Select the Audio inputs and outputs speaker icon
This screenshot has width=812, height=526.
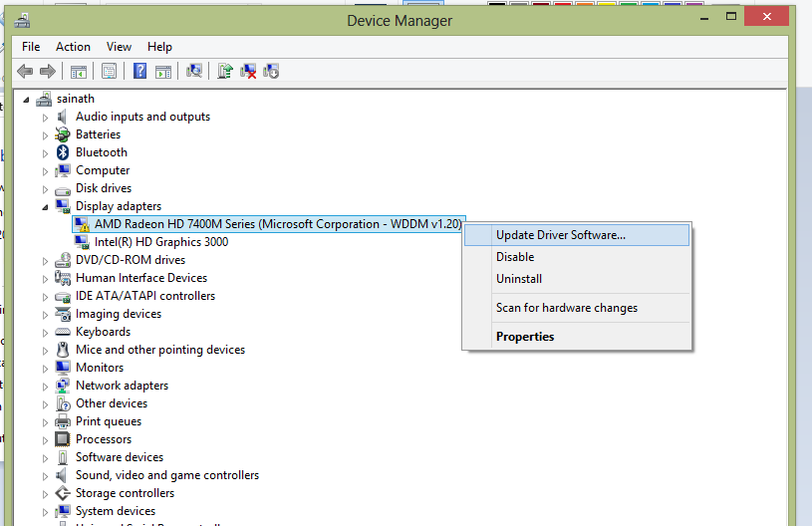click(62, 117)
